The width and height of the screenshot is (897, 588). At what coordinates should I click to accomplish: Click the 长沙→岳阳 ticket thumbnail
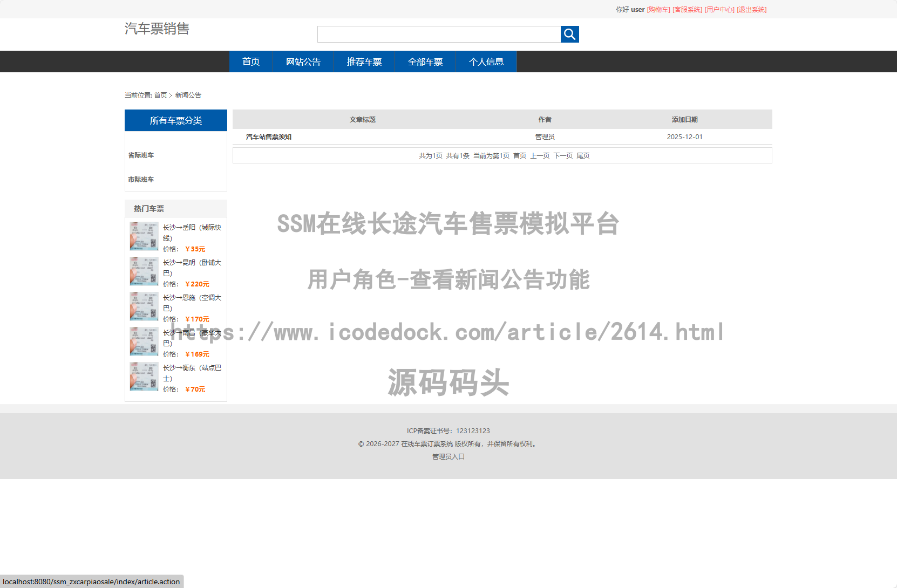coord(144,236)
